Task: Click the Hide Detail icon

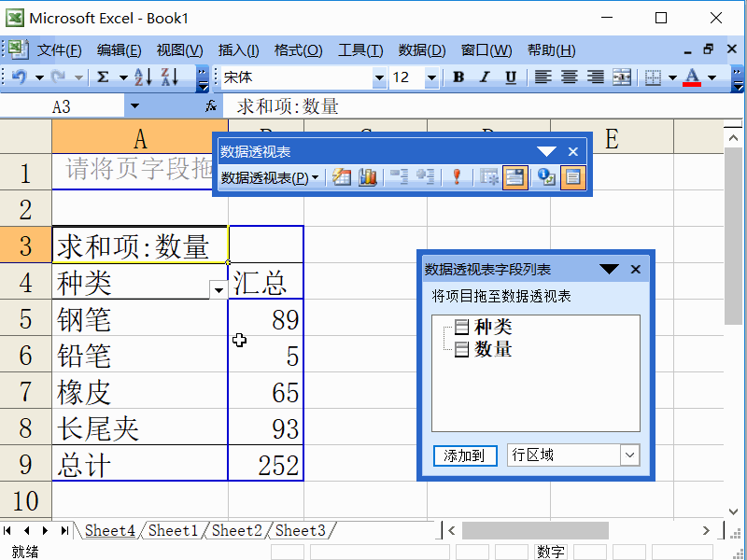Action: tap(399, 177)
